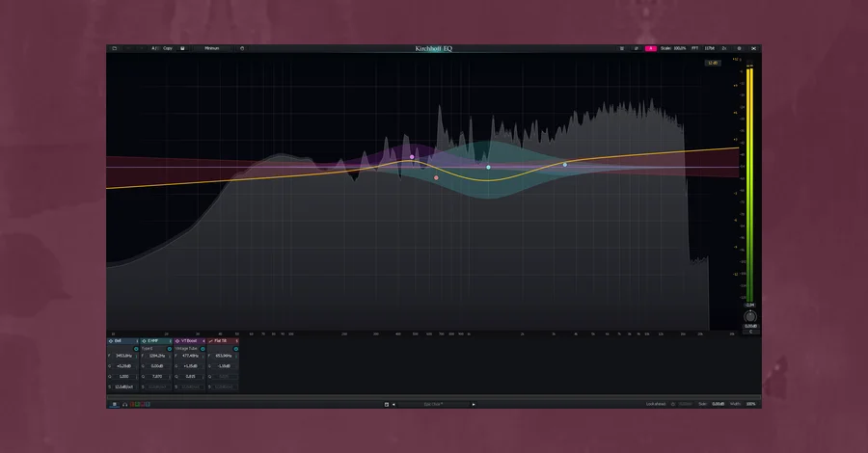Toggle teal power button beside Vintage Tube
This screenshot has height=453, width=868.
(203, 349)
